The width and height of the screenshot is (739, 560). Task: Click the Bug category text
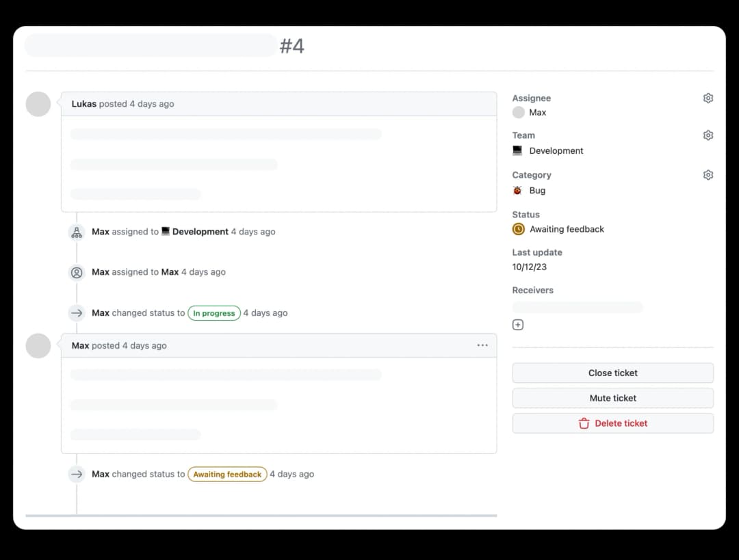pyautogui.click(x=537, y=190)
